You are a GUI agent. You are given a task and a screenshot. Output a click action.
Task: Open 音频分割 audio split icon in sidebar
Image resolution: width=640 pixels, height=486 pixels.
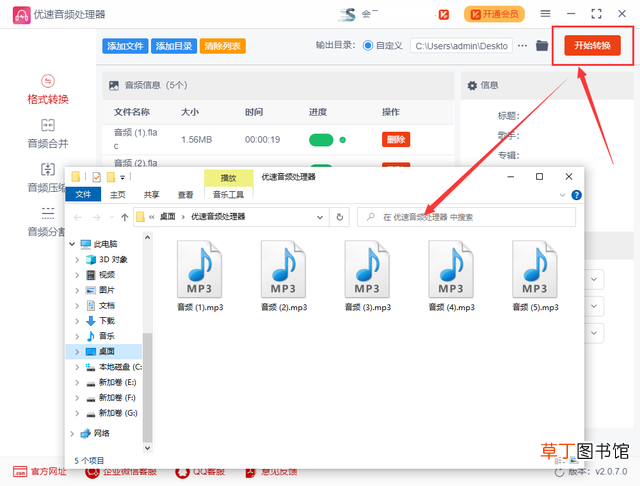pos(48,213)
